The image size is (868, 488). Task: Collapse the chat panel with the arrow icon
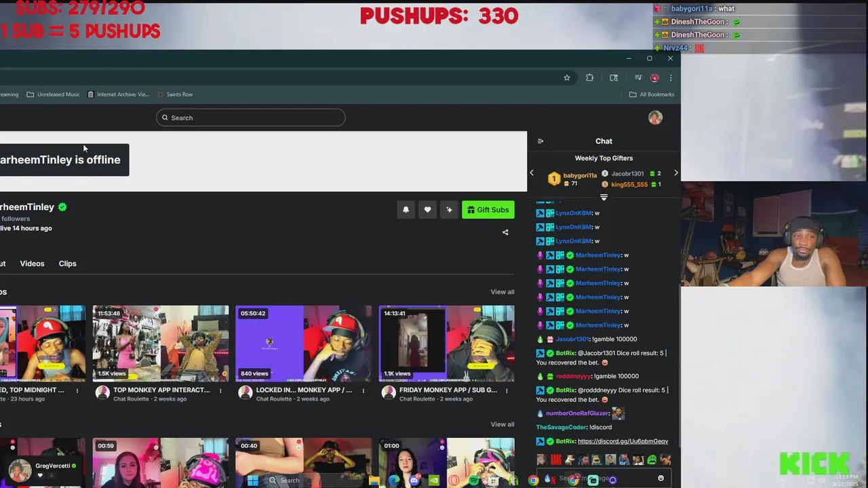[540, 141]
